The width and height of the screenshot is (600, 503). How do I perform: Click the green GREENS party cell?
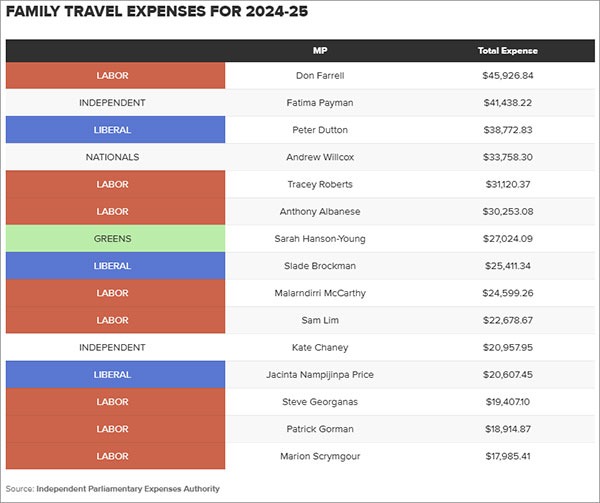click(x=113, y=239)
